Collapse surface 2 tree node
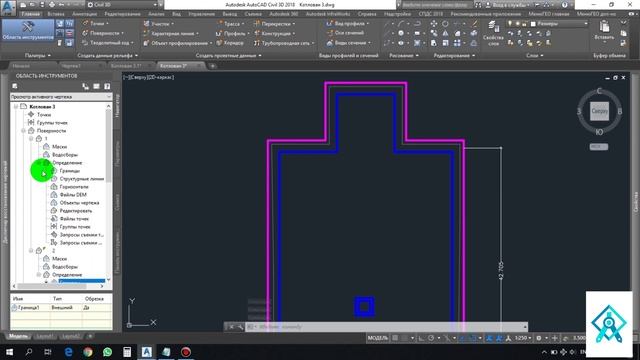The height and width of the screenshot is (360, 640). coord(31,251)
